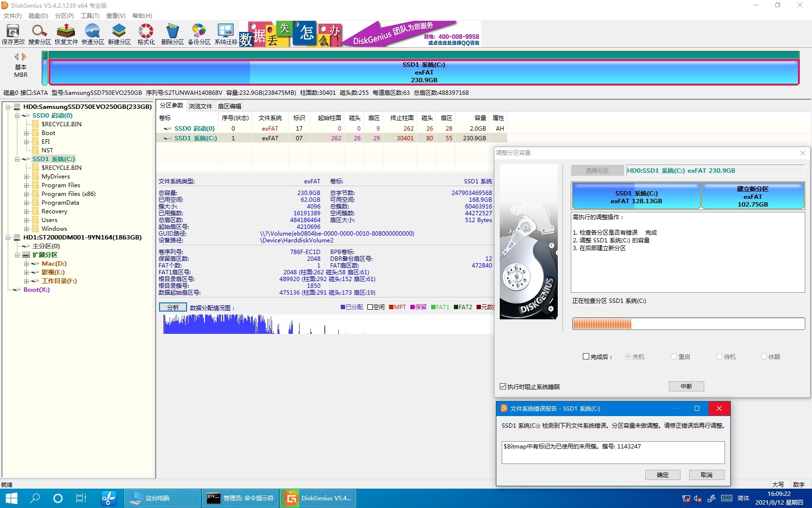
Task: Open Cortana circle on taskbar
Action: pos(58,498)
